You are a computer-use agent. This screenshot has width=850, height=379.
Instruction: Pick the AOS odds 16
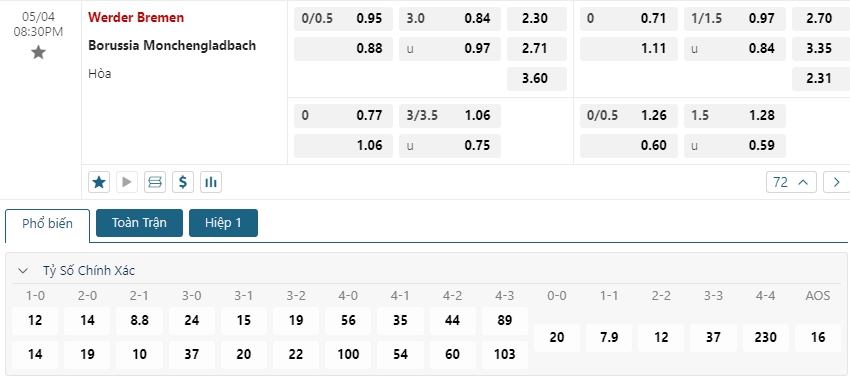[818, 338]
